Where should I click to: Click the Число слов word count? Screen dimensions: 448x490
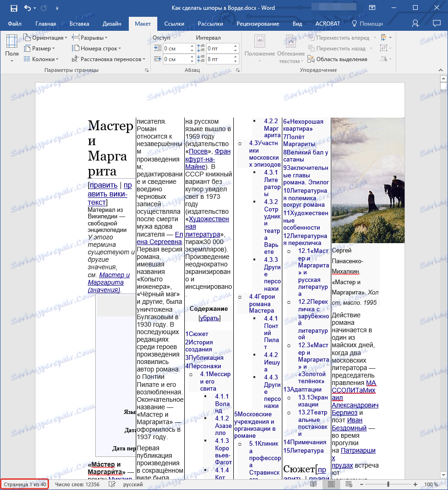[77, 484]
